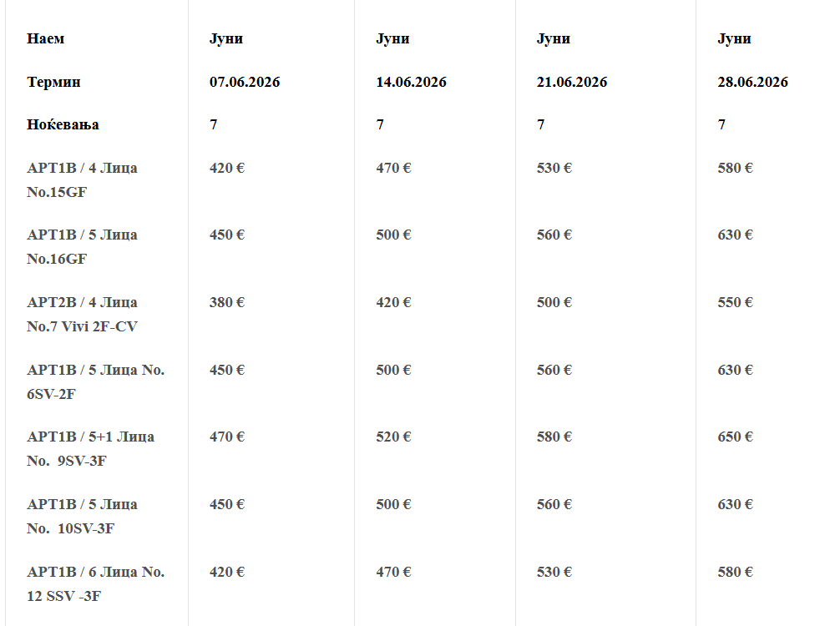This screenshot has width=840, height=626.
Task: Click the 550 € price cell
Action: click(736, 302)
